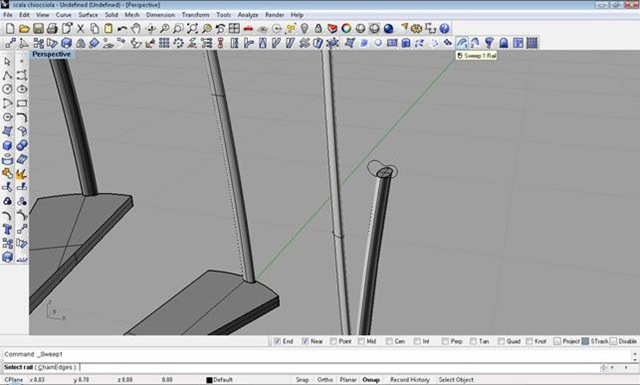Print using the printer icon
The width and height of the screenshot is (640, 385).
tap(52, 29)
